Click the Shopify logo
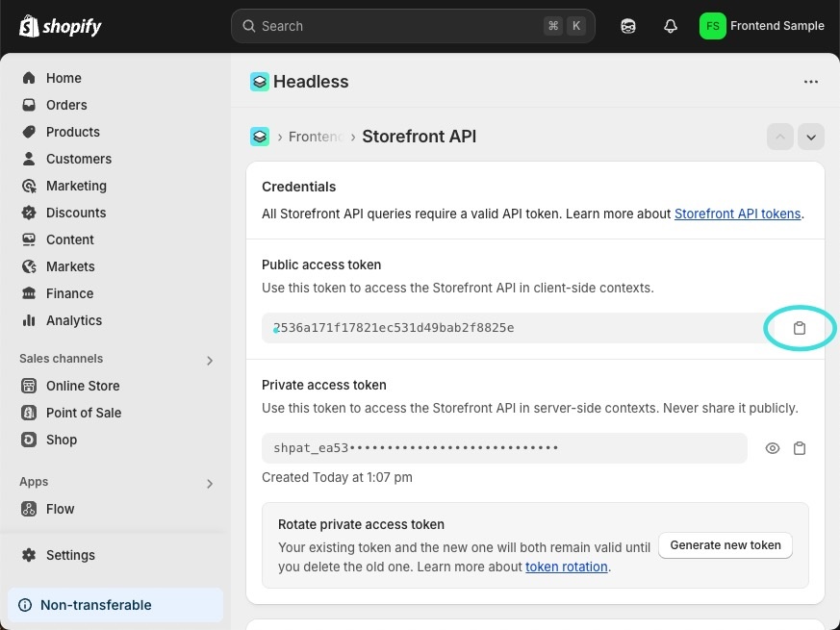 pyautogui.click(x=60, y=26)
